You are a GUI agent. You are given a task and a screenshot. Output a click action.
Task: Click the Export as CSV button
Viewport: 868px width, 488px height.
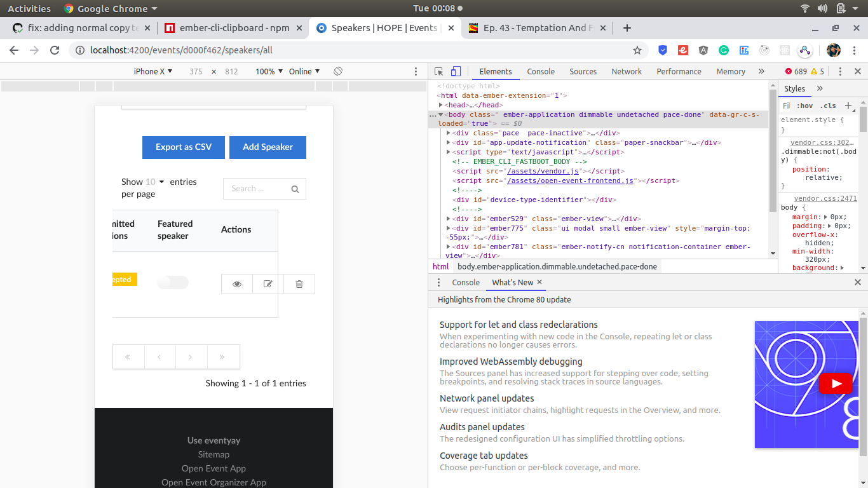tap(184, 147)
